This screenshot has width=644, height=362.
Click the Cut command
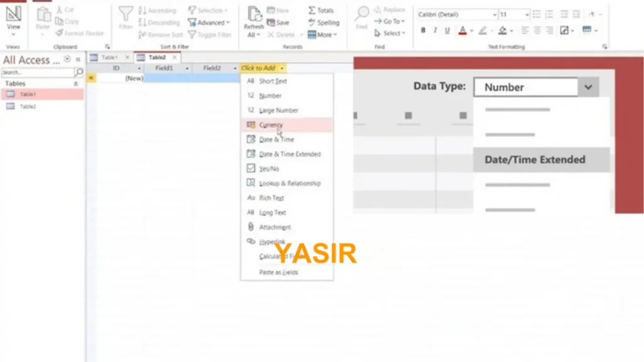tap(65, 10)
